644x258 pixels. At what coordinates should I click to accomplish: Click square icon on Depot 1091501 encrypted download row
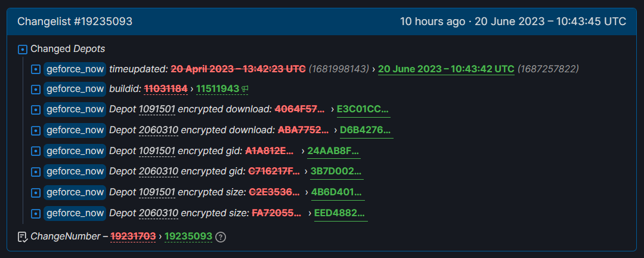(x=36, y=110)
